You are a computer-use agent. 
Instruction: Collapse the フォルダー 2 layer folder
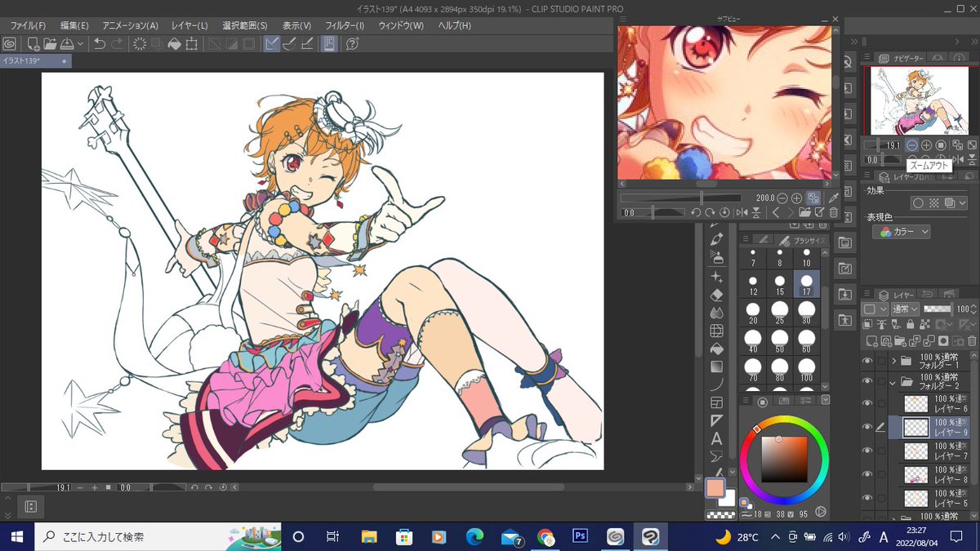click(894, 381)
